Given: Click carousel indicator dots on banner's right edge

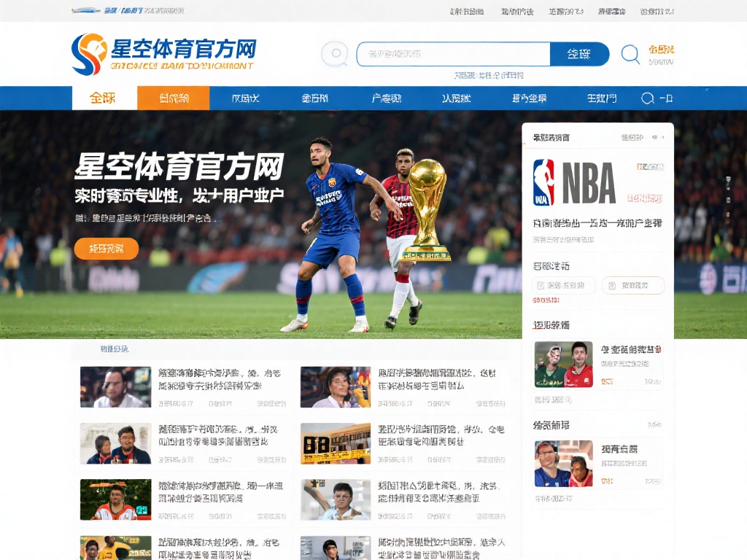Looking at the screenshot, I should [x=727, y=190].
